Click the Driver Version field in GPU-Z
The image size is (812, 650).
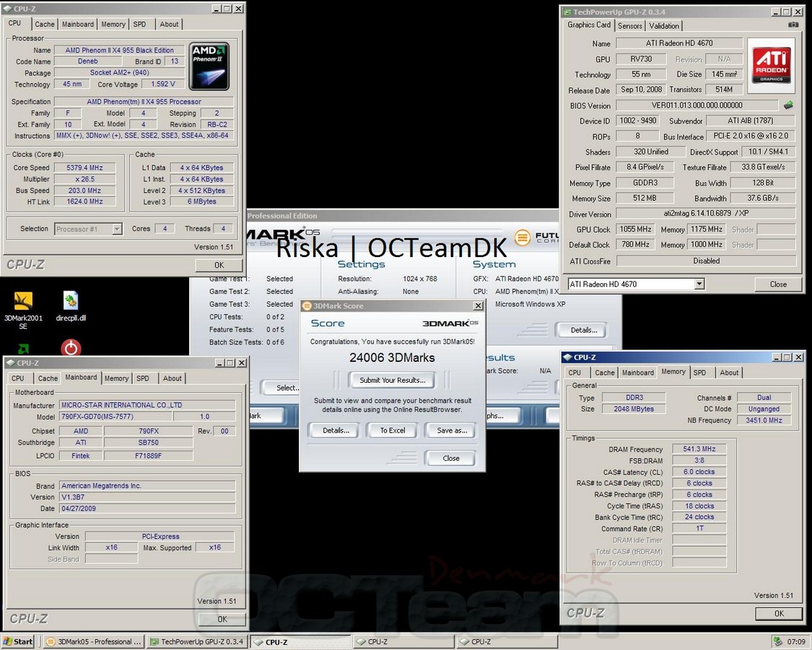705,213
